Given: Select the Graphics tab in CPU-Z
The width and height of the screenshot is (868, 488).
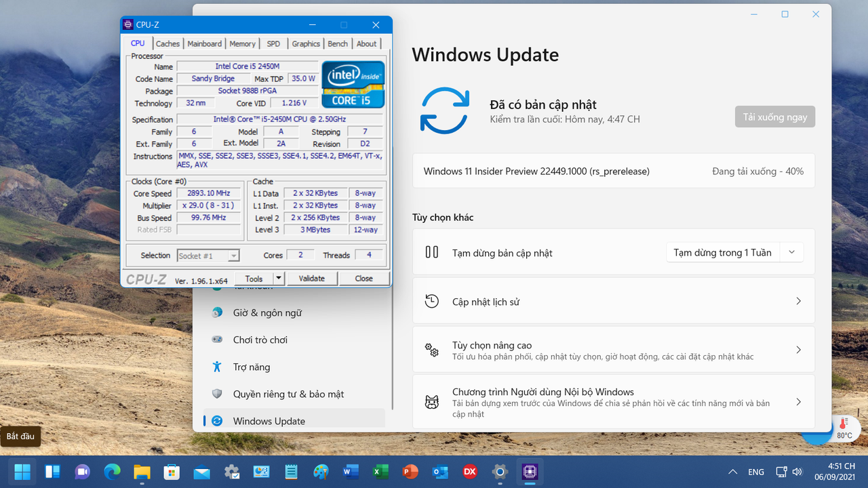Looking at the screenshot, I should click(x=306, y=43).
